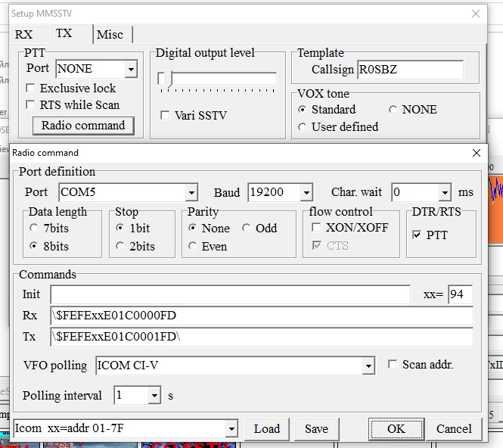503x448 pixels.
Task: Confirm settings with OK button
Action: (396, 429)
